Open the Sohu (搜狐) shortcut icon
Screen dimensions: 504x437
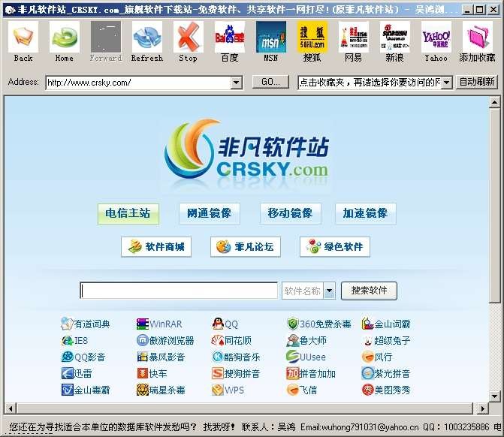pyautogui.click(x=312, y=37)
